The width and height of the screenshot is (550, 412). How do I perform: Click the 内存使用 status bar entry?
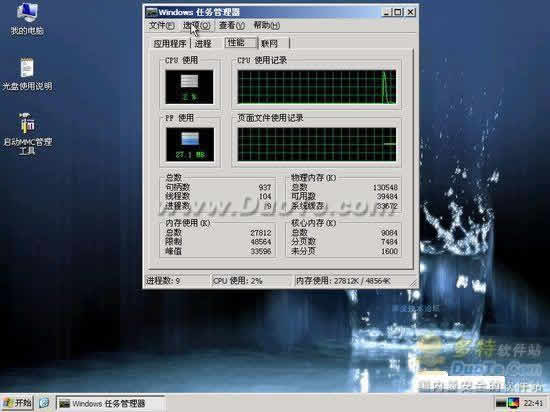click(351, 281)
